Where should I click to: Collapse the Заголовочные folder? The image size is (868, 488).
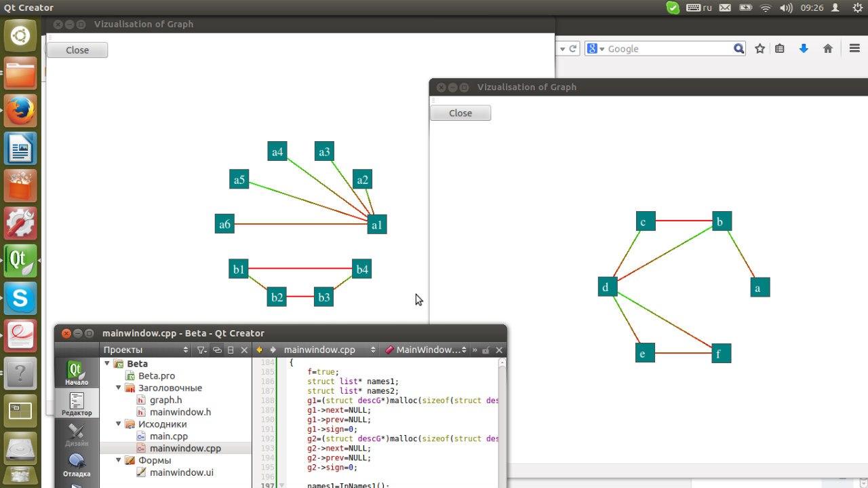(119, 388)
